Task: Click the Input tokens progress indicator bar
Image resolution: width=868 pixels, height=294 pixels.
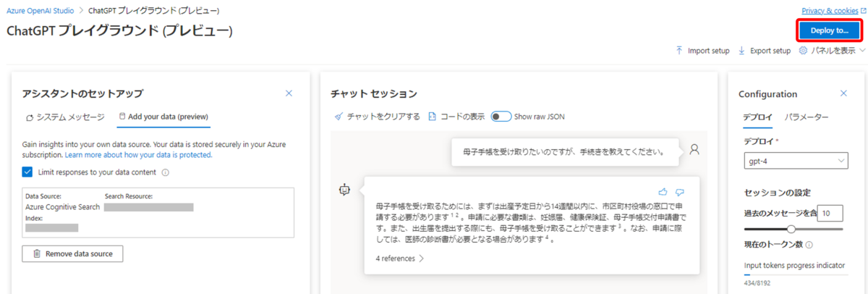Action: tap(796, 274)
